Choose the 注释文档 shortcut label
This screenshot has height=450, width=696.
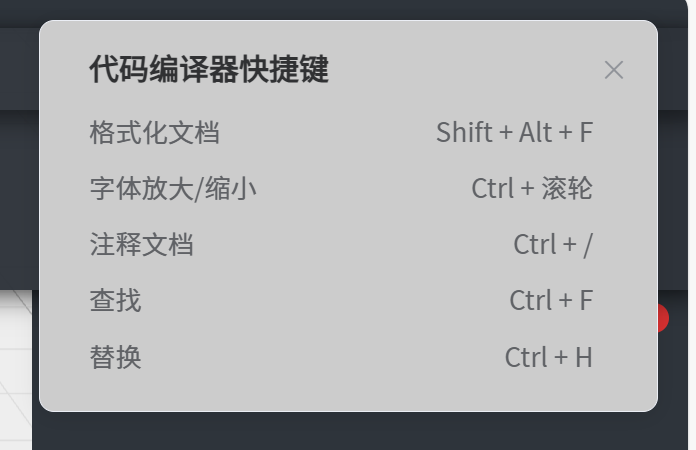(x=141, y=244)
